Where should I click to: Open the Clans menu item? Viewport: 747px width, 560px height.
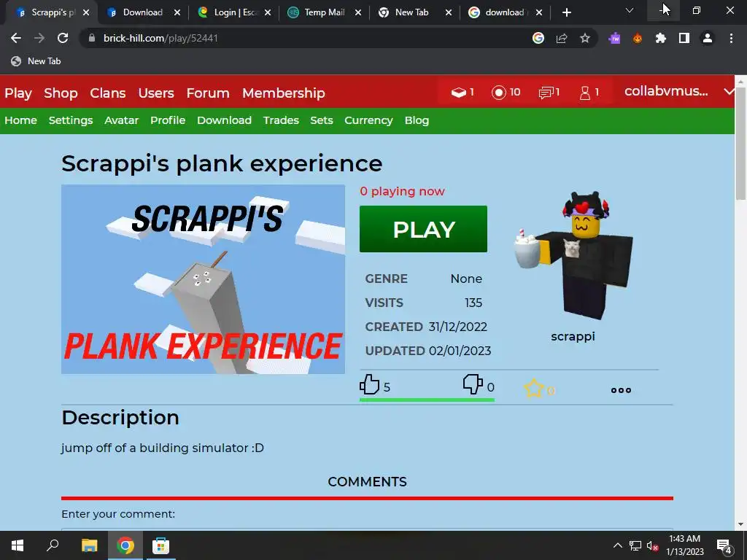pos(108,93)
